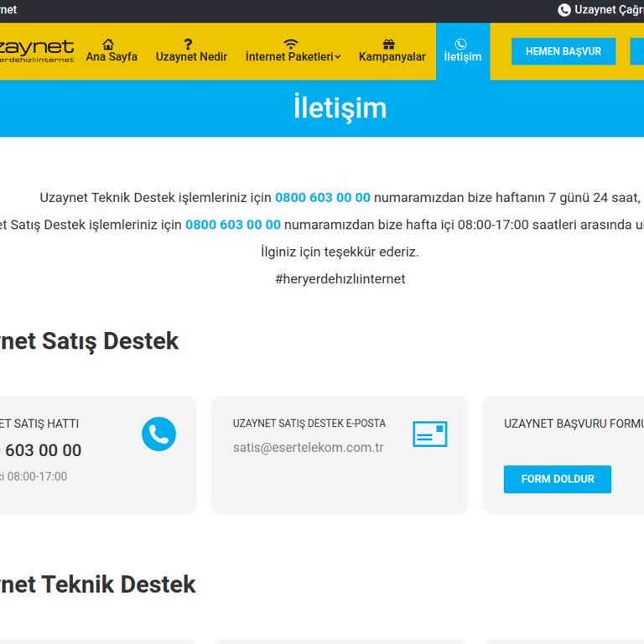Click the Uzaynet logo
The image size is (644, 644).
pos(37,51)
